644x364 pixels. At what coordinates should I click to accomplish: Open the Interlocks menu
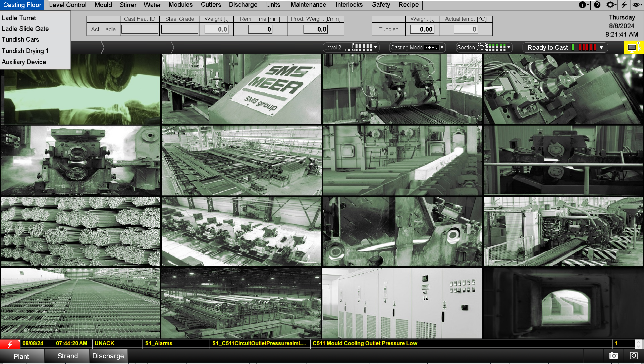pos(349,5)
